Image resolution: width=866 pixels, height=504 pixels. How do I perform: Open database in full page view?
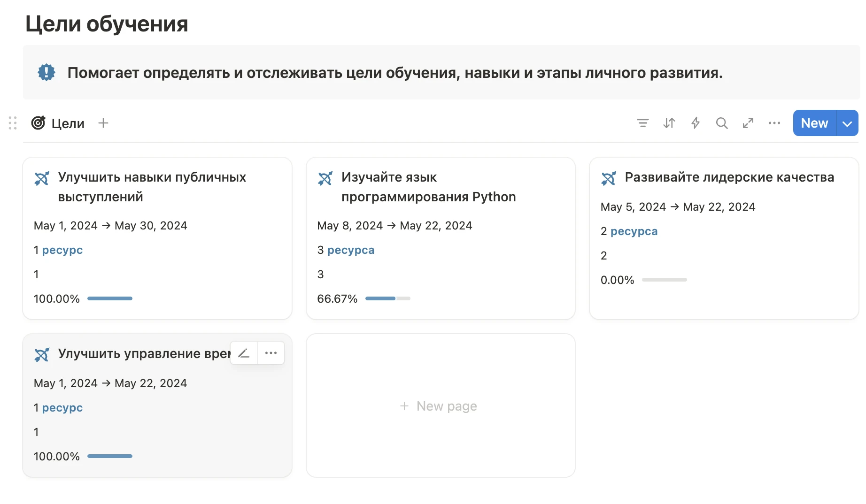click(x=748, y=123)
